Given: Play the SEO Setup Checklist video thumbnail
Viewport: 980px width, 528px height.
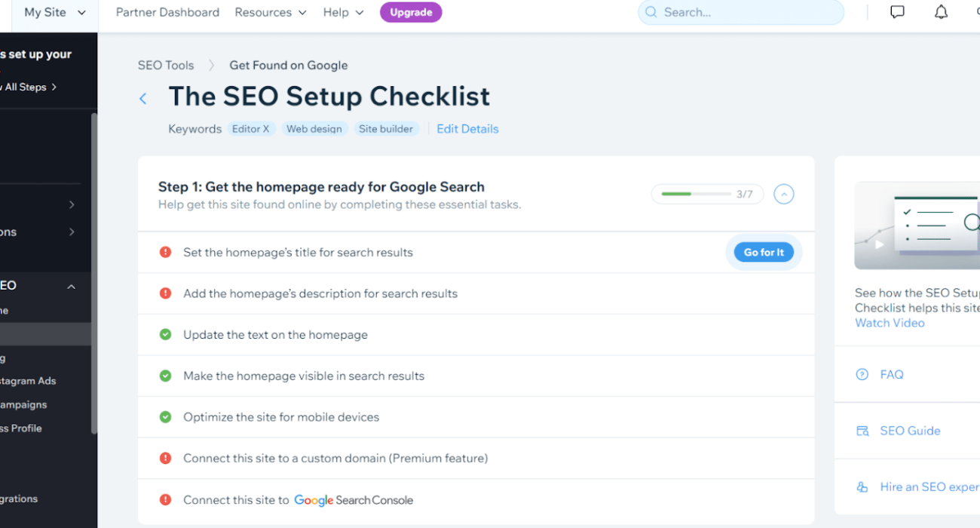Looking at the screenshot, I should 917,226.
